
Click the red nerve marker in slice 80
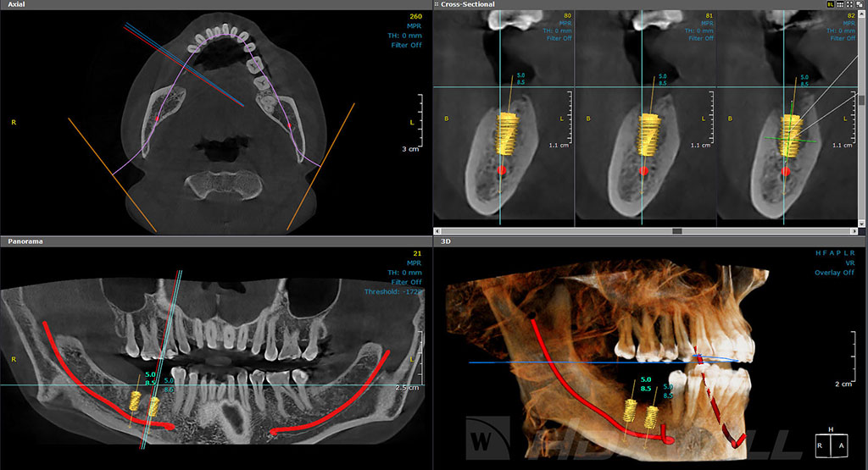[x=500, y=170]
